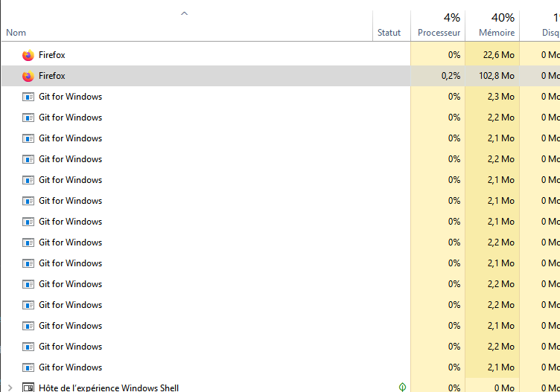Click the Hôte de l'expérience Windows Shell icon
Image resolution: width=560 pixels, height=392 pixels.
pyautogui.click(x=28, y=388)
